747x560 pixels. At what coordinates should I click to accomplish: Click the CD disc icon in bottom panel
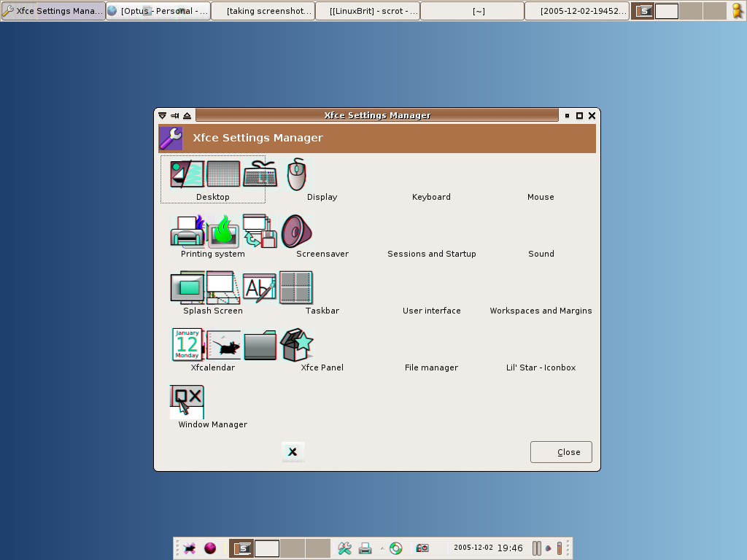pyautogui.click(x=396, y=548)
